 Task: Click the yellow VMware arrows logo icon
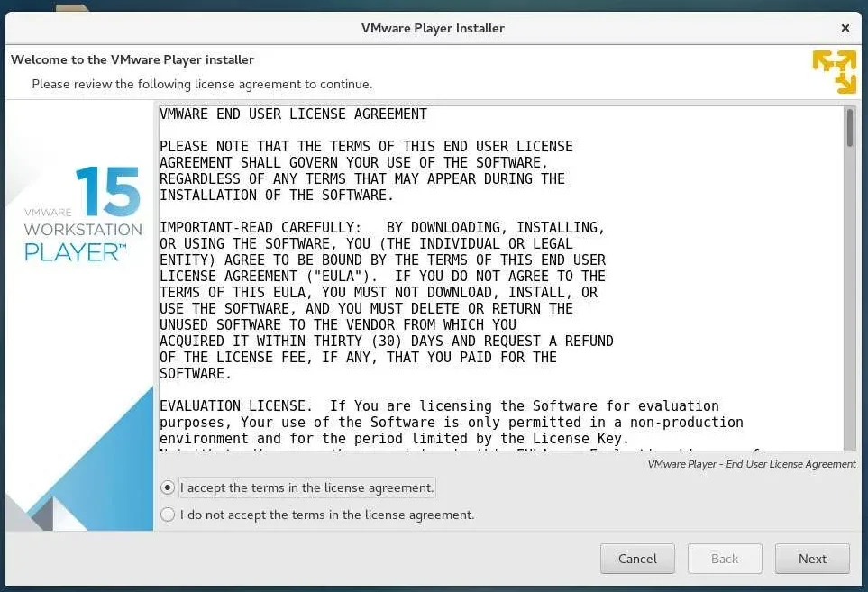[835, 72]
